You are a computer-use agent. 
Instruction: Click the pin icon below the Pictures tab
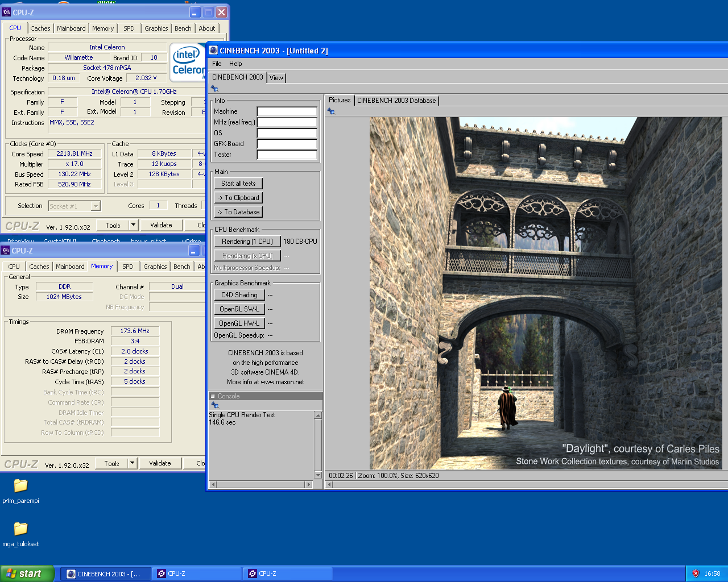(x=331, y=111)
